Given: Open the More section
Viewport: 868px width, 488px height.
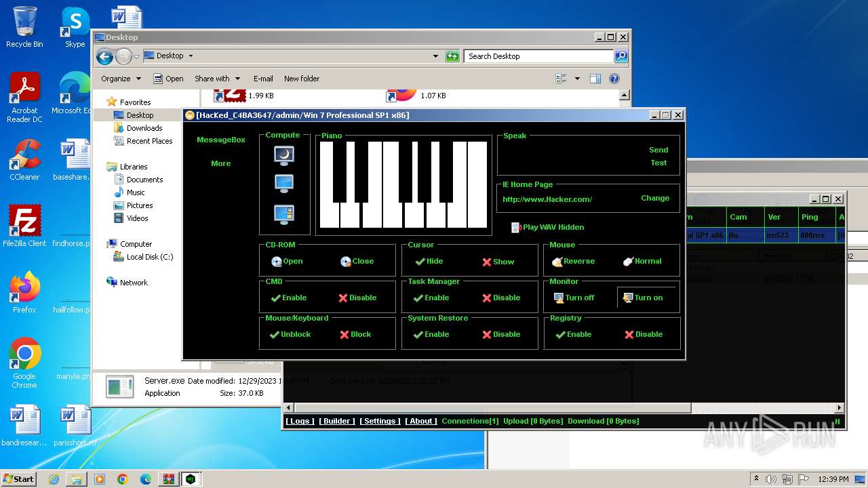Looking at the screenshot, I should pyautogui.click(x=220, y=163).
